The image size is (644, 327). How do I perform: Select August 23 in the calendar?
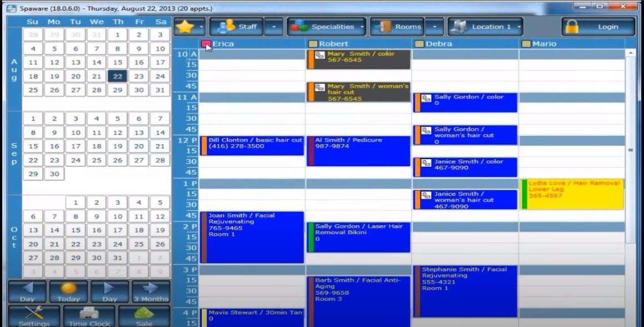click(139, 76)
